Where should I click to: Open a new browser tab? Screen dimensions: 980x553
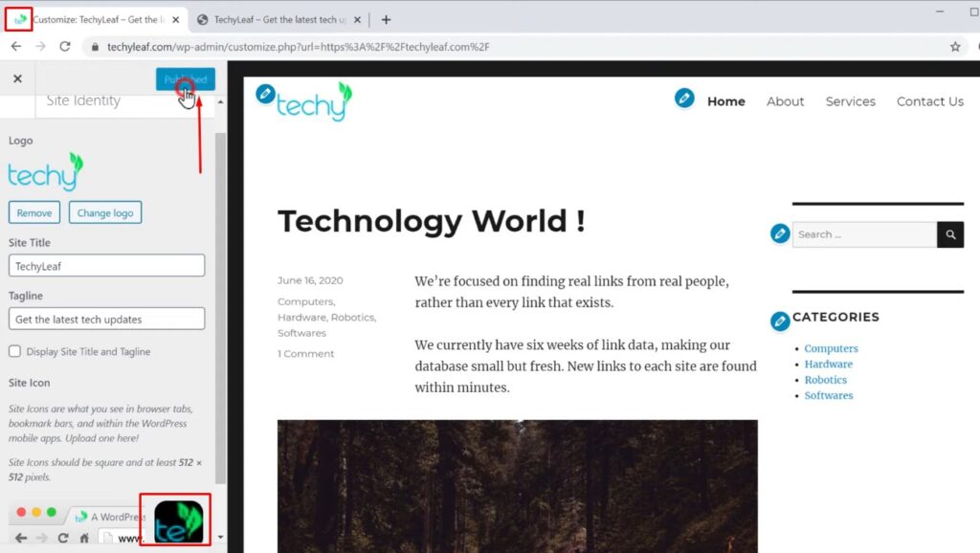pos(386,19)
